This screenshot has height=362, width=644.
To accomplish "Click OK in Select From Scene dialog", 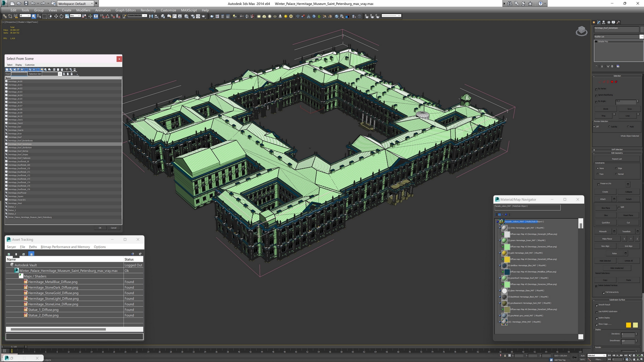I will 100,228.
